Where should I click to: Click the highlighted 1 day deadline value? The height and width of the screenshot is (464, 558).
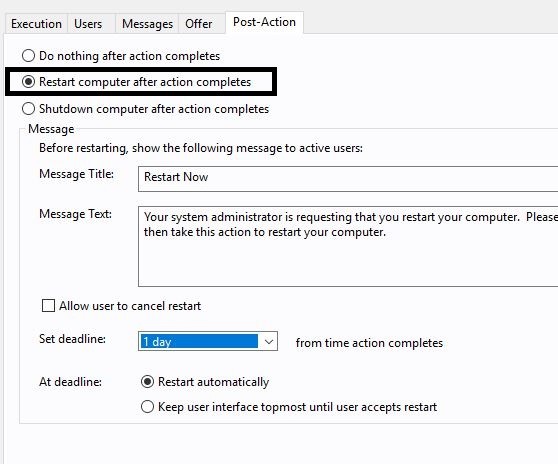(199, 342)
